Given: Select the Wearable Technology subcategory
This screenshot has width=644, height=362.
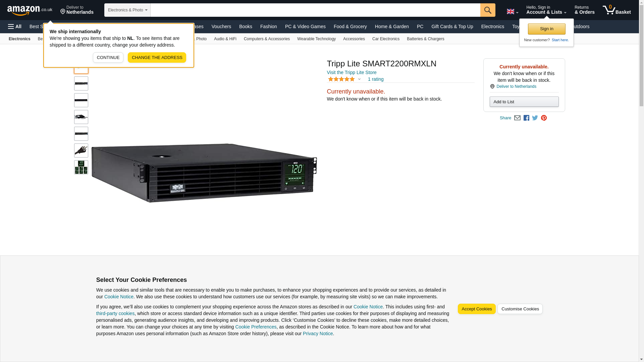Looking at the screenshot, I should click(316, 39).
